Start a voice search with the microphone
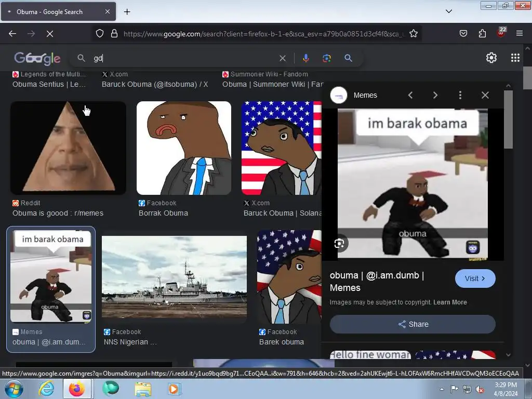 (305, 58)
